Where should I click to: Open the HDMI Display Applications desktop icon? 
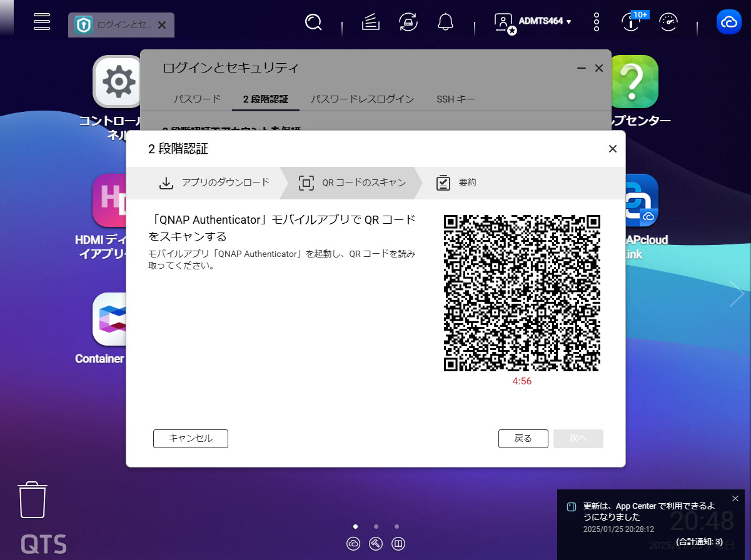pos(110,200)
